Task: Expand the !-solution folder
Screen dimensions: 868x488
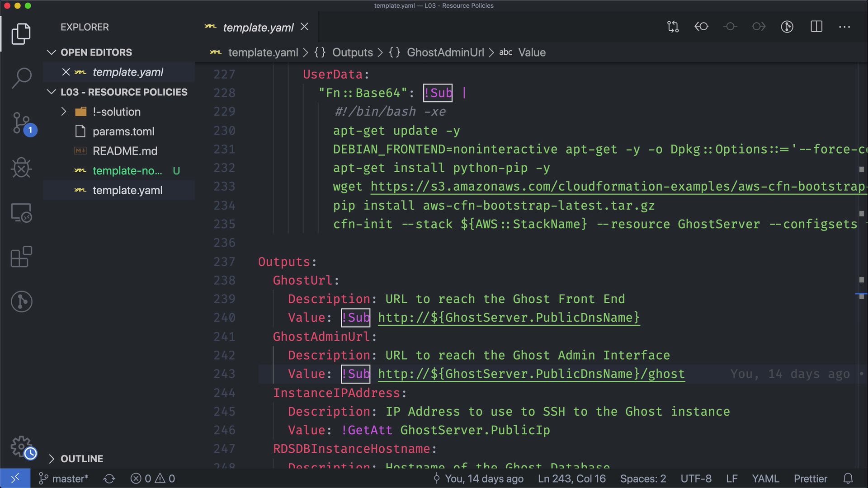Action: click(64, 112)
